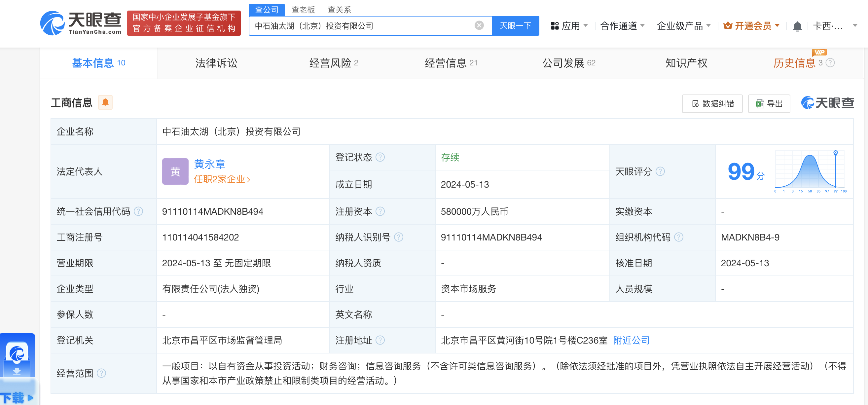Click company name in 企业名称 row
The width and height of the screenshot is (868, 405).
(x=231, y=132)
